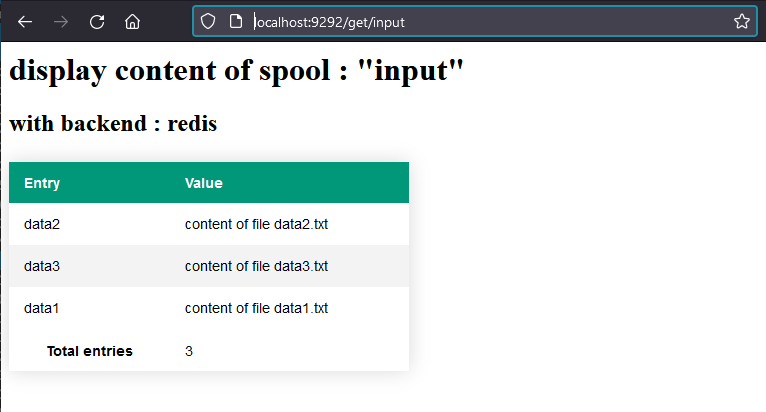This screenshot has width=766, height=412.
Task: Open the shield tracking protection panel
Action: 208,22
